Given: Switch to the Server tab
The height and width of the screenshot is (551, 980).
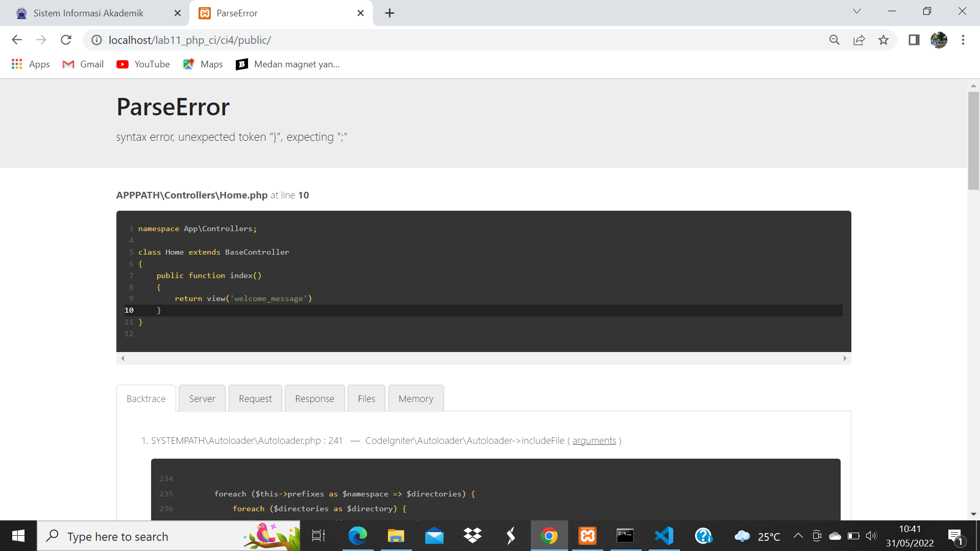Looking at the screenshot, I should tap(202, 398).
